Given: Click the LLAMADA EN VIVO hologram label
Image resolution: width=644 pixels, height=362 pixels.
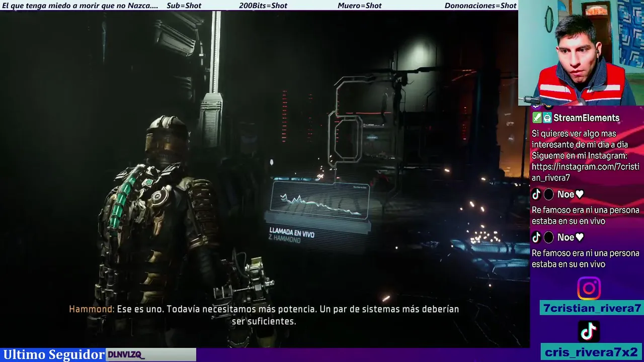Looking at the screenshot, I should (292, 232).
